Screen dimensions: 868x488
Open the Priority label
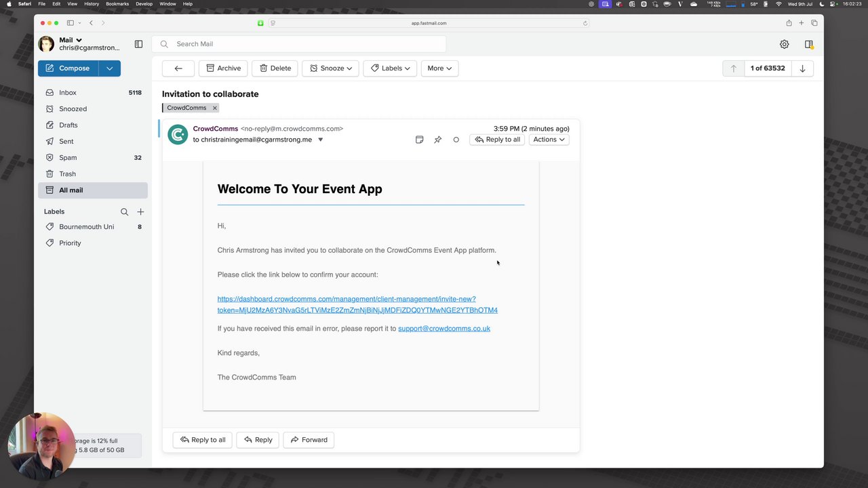(x=93, y=243)
